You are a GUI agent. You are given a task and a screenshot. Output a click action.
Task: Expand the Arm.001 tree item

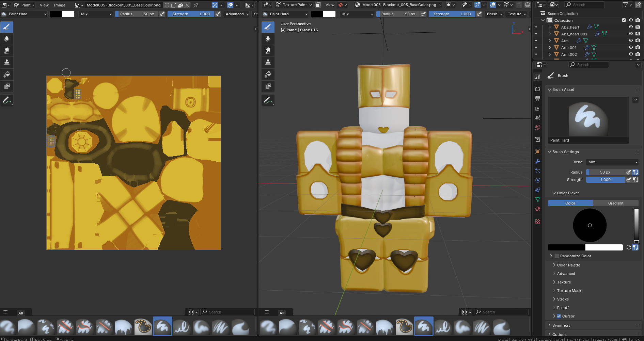coord(550,48)
